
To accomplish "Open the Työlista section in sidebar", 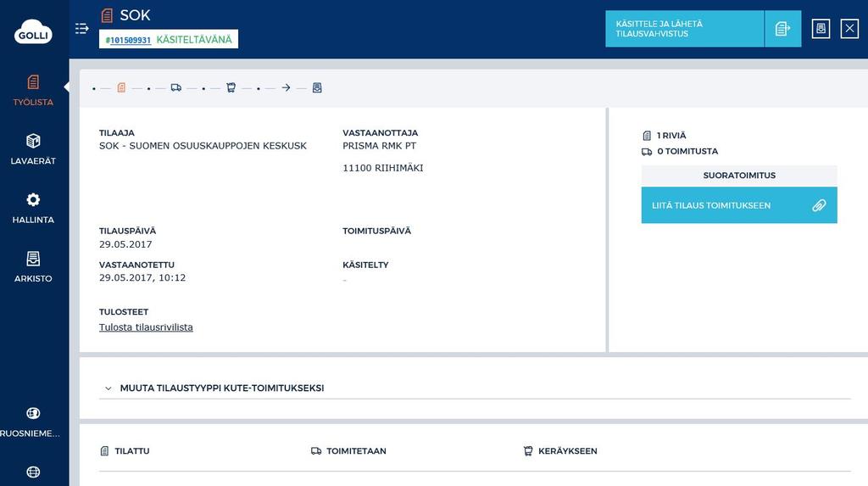I will (33, 90).
